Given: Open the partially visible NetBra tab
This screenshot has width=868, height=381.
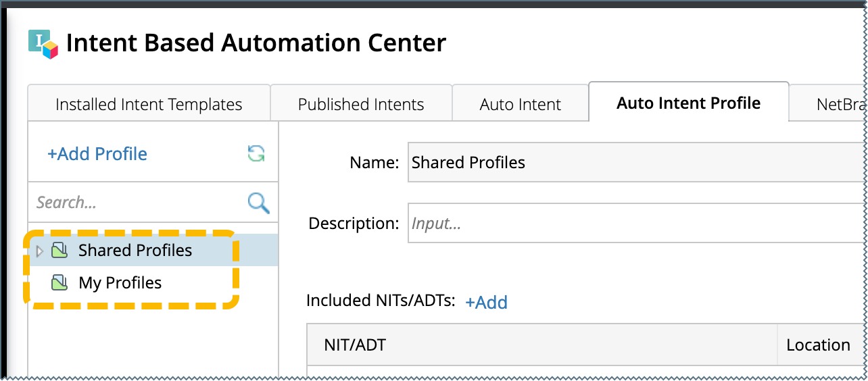Looking at the screenshot, I should coord(838,105).
